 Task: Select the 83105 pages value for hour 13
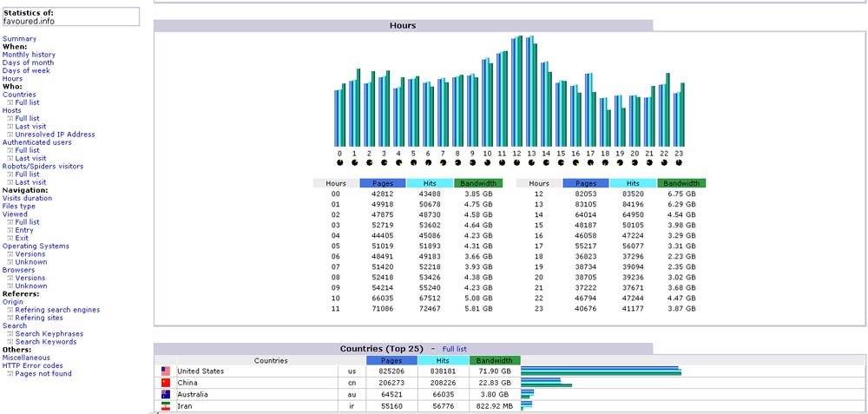click(584, 206)
